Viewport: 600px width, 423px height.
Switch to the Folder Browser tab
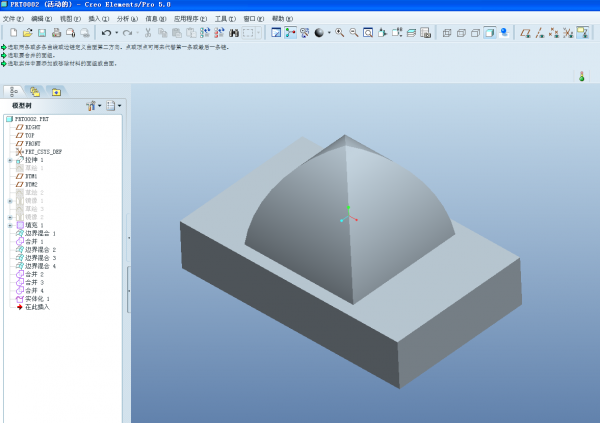35,91
